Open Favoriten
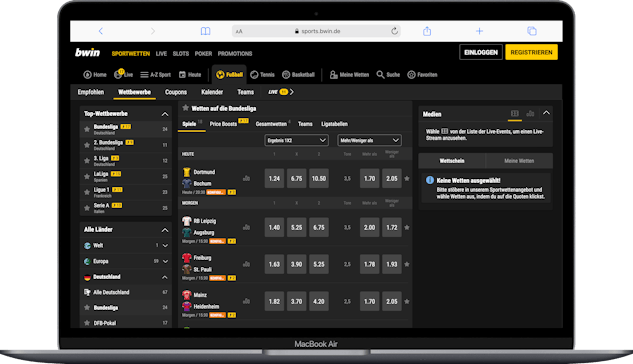The image size is (633, 364). coord(422,75)
